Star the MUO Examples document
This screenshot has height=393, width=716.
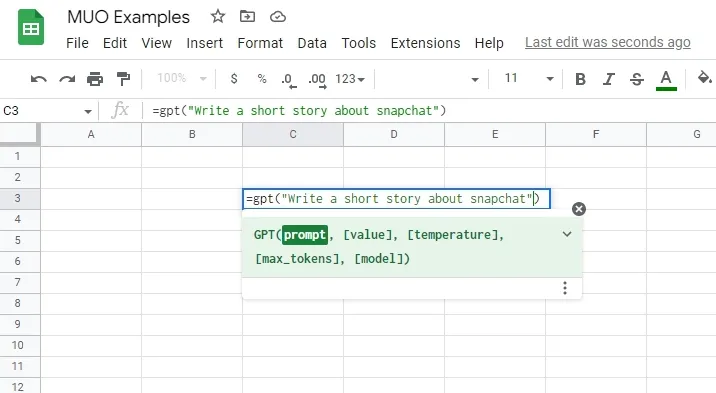218,17
